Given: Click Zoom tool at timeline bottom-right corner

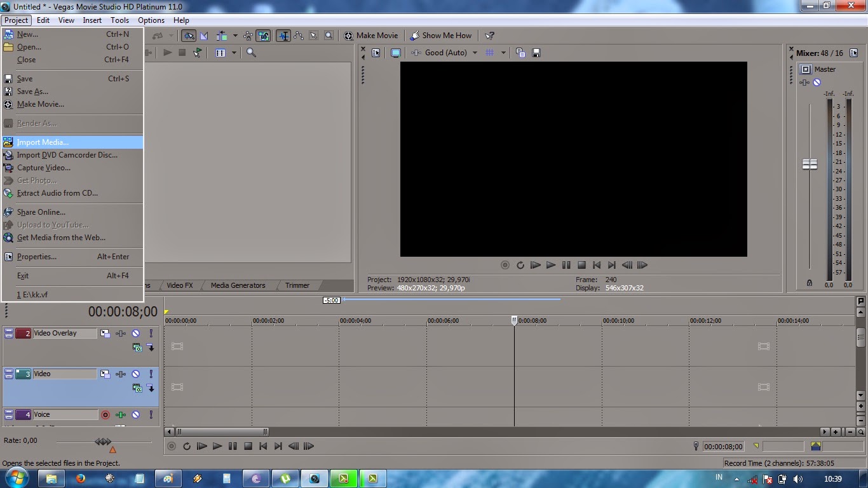Looking at the screenshot, I should [860, 431].
